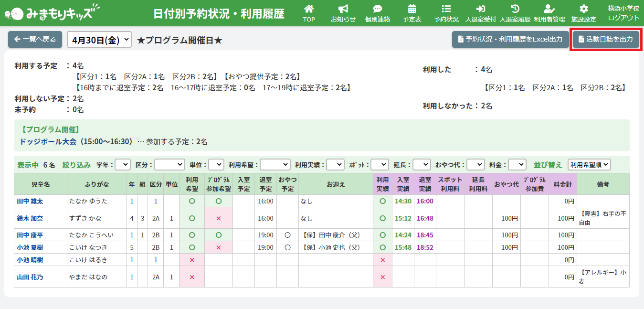644x309 pixels.
Task: Open the おやつ代 filter dropdown
Action: pyautogui.click(x=475, y=165)
